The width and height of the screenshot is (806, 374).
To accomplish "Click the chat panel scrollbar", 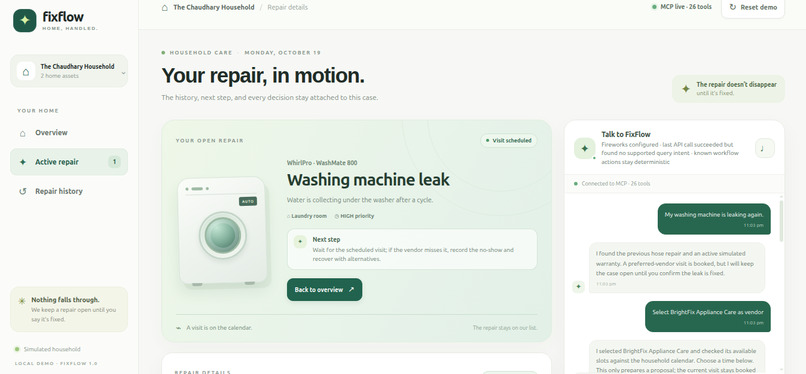I will pyautogui.click(x=781, y=221).
